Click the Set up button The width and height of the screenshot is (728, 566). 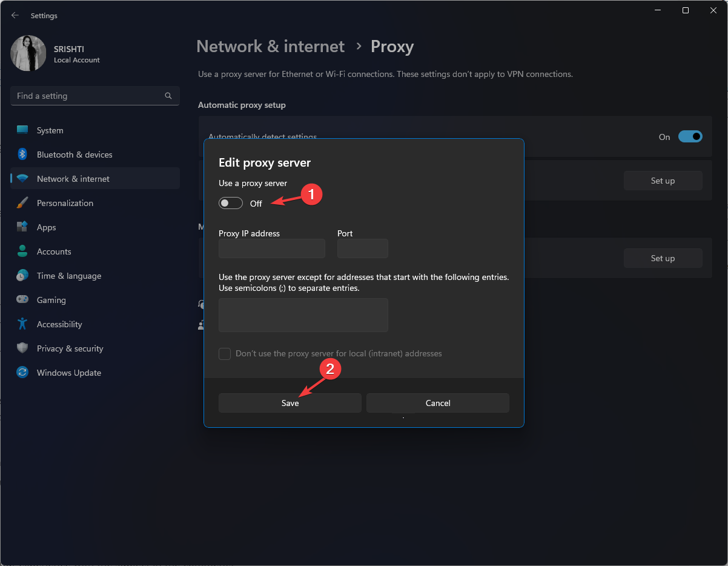tap(663, 180)
